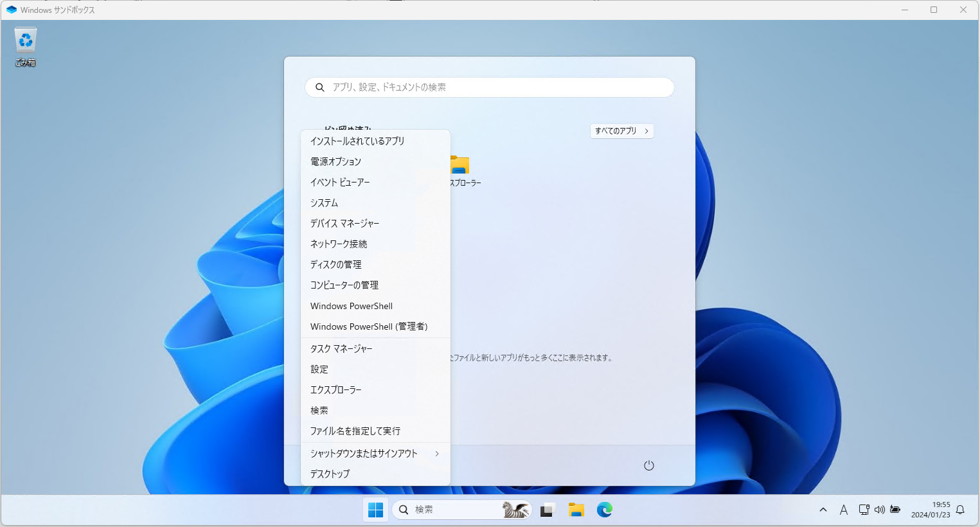The width and height of the screenshot is (980, 527).
Task: Click the battery status tray icon
Action: [x=895, y=510]
